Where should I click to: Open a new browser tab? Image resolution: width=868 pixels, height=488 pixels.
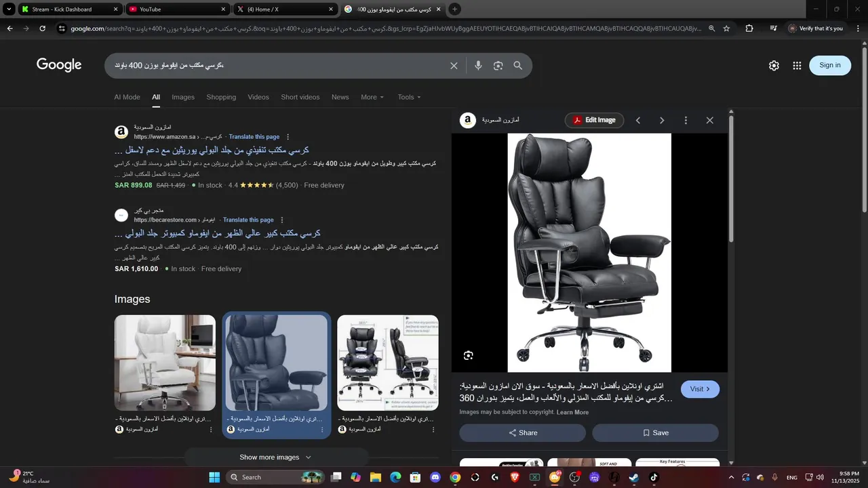coord(454,9)
